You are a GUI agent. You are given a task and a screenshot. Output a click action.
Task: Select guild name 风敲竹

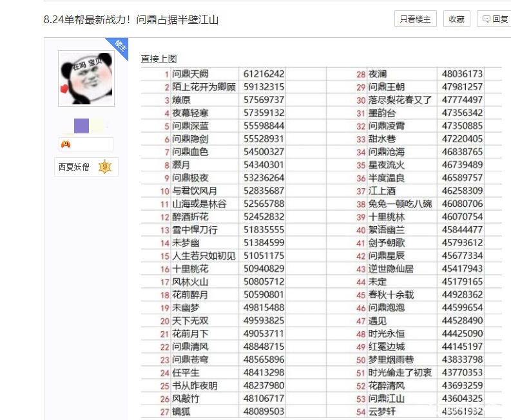pyautogui.click(x=186, y=399)
